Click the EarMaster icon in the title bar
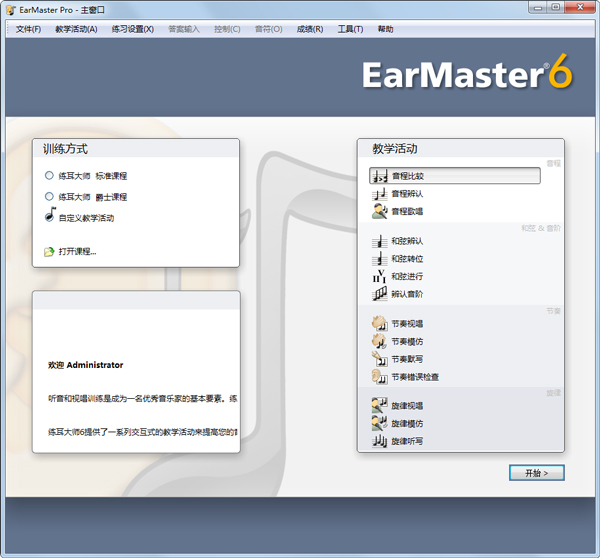This screenshot has height=558, width=600. (11, 10)
